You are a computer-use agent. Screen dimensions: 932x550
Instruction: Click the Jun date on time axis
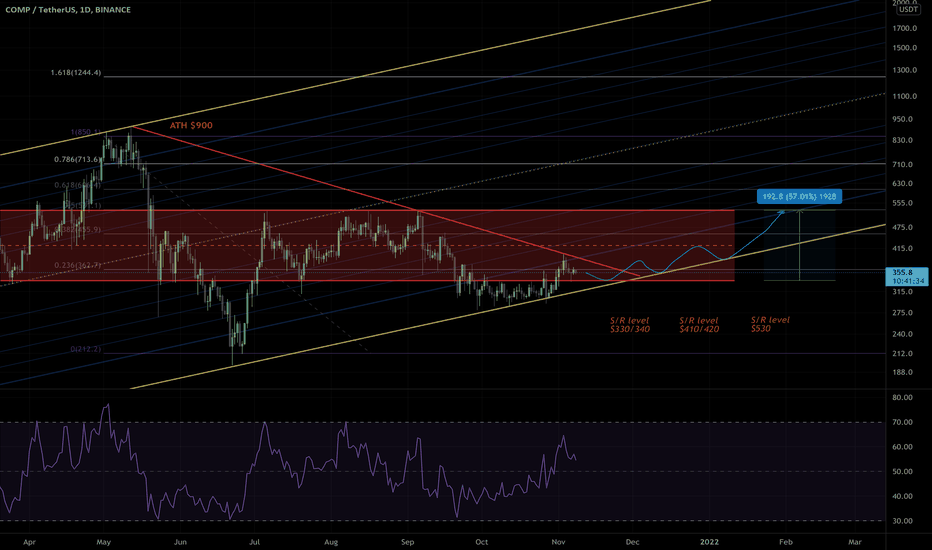[x=181, y=542]
